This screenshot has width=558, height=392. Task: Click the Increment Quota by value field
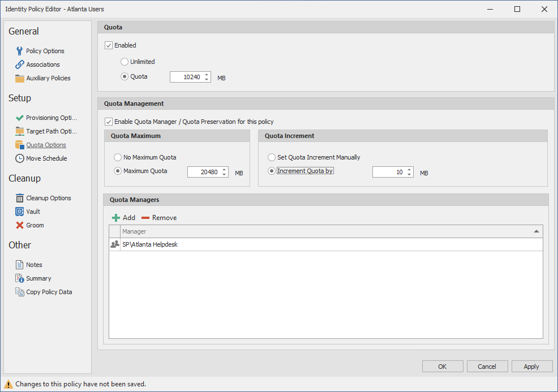pyautogui.click(x=388, y=172)
